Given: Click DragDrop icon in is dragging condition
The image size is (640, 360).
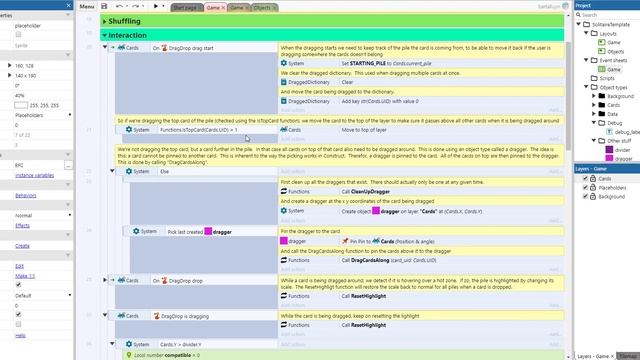Looking at the screenshot, I should click(157, 316).
